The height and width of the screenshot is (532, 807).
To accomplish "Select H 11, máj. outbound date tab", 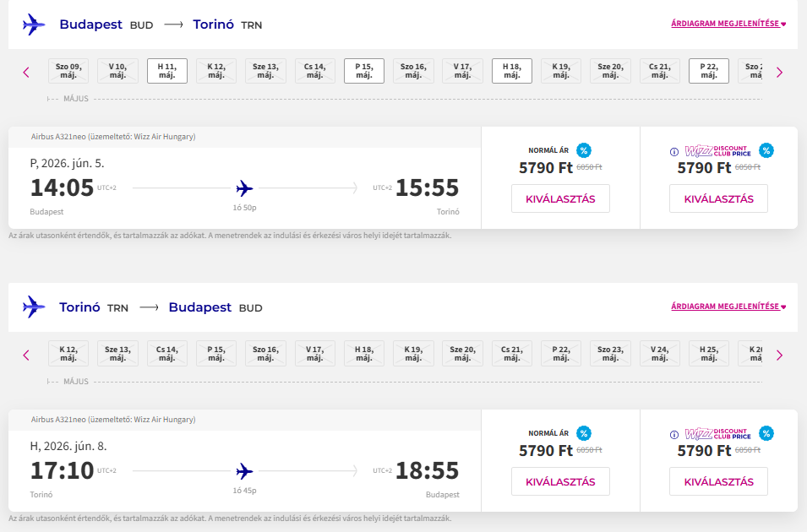I will [x=167, y=71].
